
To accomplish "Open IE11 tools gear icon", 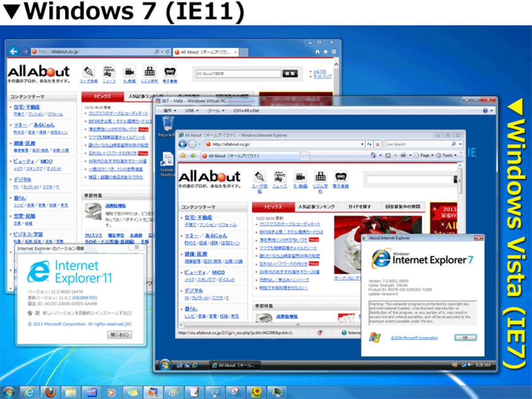I will click(334, 52).
